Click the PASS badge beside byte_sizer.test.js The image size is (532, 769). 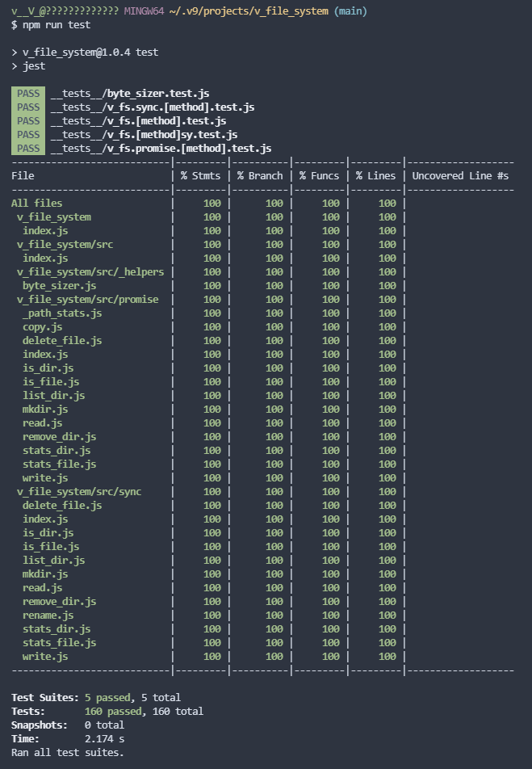point(28,93)
